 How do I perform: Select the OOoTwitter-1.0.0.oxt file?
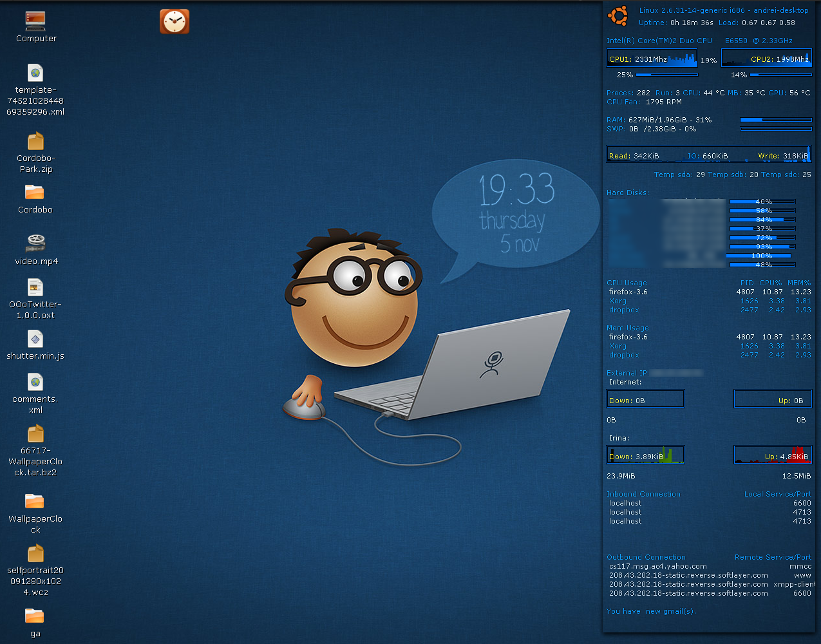(35, 287)
